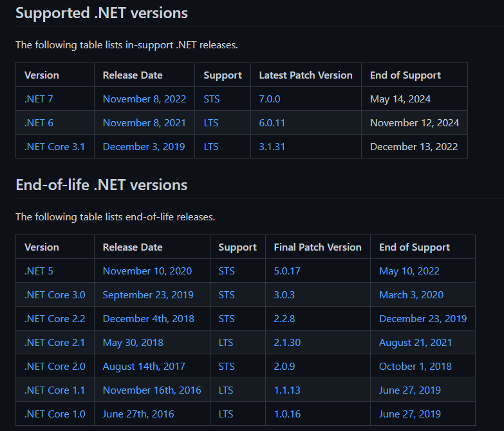Open the STS link in the .NET Core 3.0 row
The height and width of the screenshot is (431, 504).
coord(227,295)
